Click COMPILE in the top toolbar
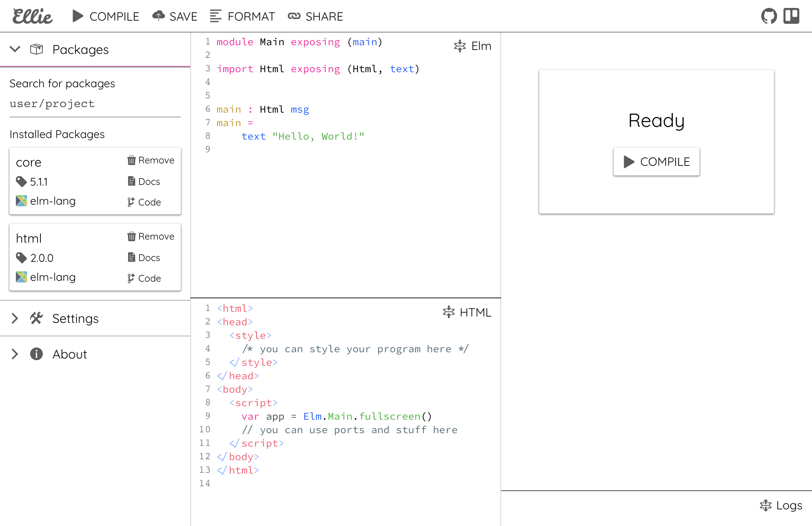The image size is (812, 526). pos(106,16)
